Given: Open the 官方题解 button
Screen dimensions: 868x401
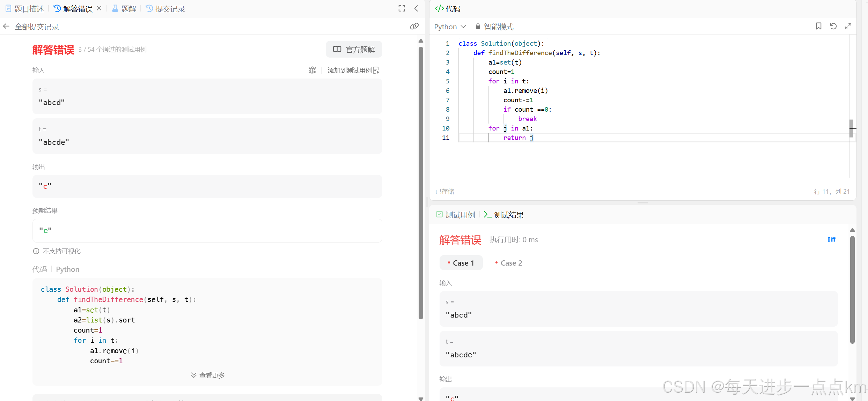Looking at the screenshot, I should pyautogui.click(x=354, y=50).
